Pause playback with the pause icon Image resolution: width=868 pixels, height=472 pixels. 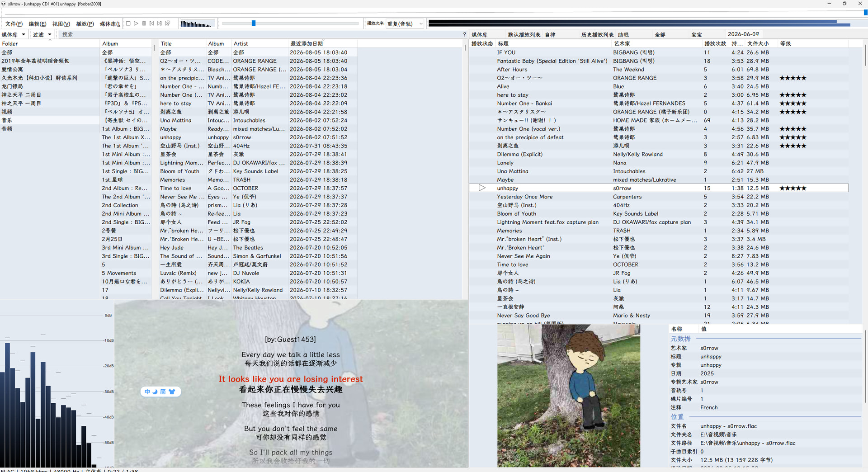click(144, 24)
